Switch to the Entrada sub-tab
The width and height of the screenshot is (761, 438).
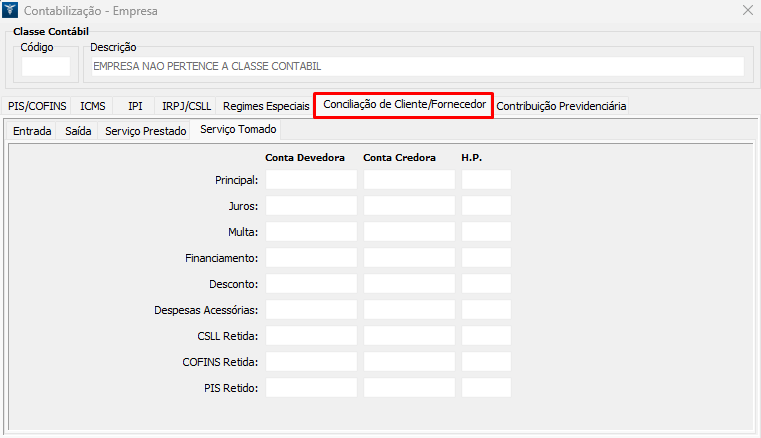click(32, 131)
